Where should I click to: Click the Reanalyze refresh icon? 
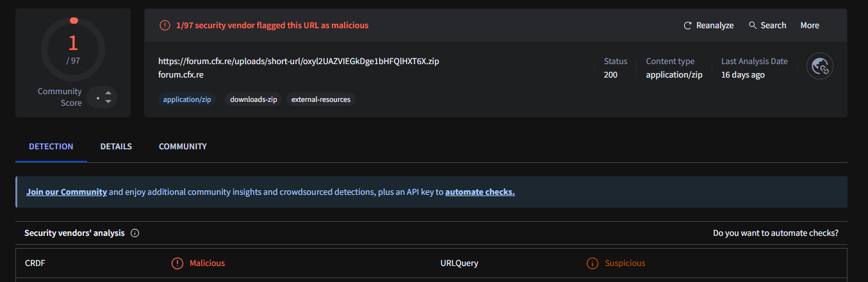tap(688, 26)
